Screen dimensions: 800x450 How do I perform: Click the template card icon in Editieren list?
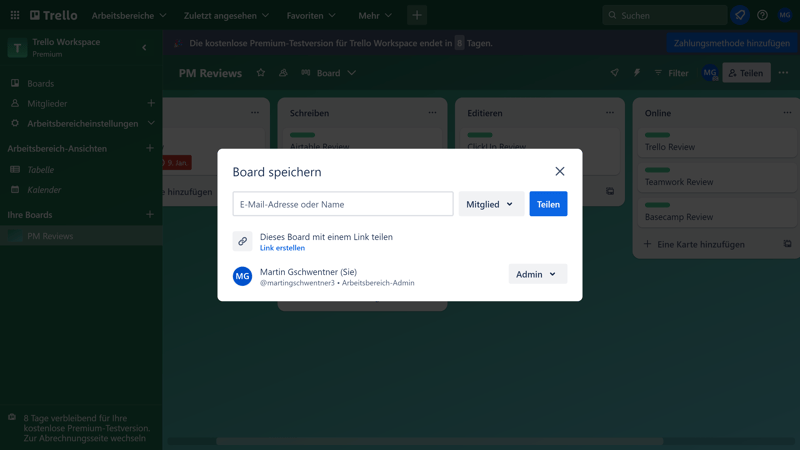pos(610,191)
